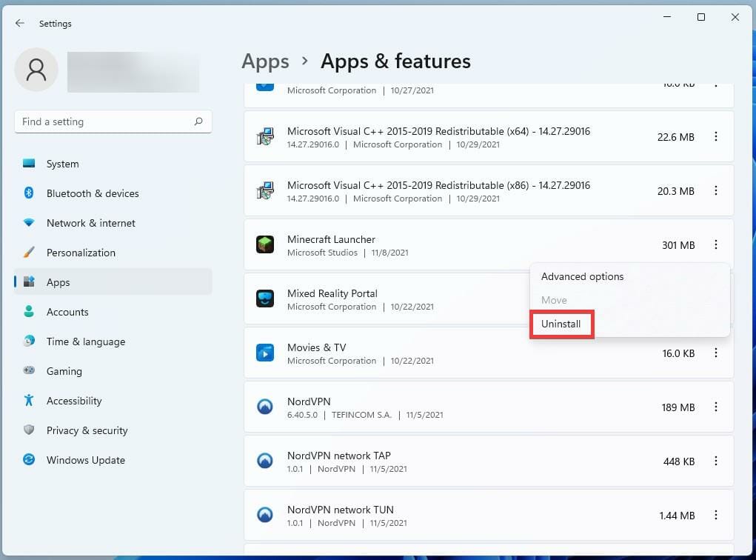Image resolution: width=756 pixels, height=560 pixels.
Task: Click the Microsoft Studios publisher text
Action: [x=323, y=253]
